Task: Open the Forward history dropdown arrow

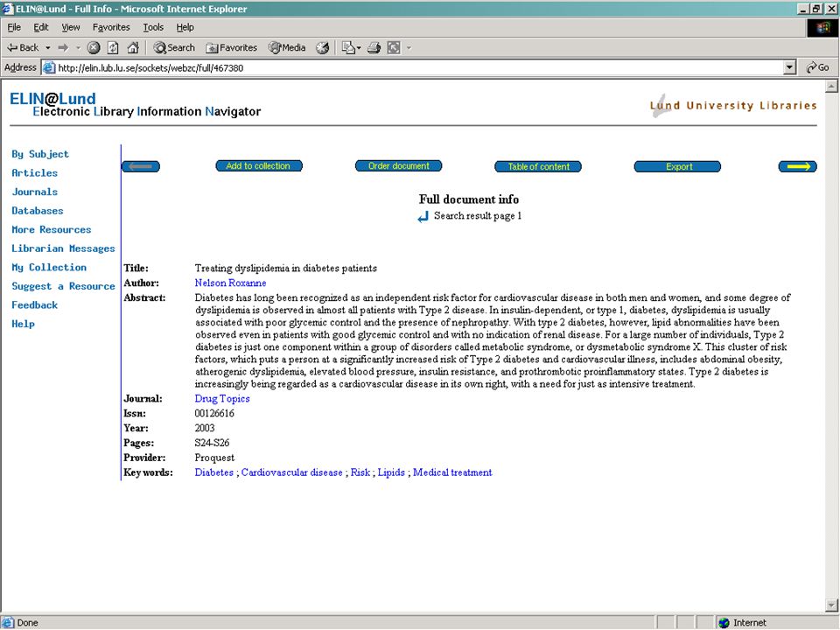Action: [x=78, y=47]
